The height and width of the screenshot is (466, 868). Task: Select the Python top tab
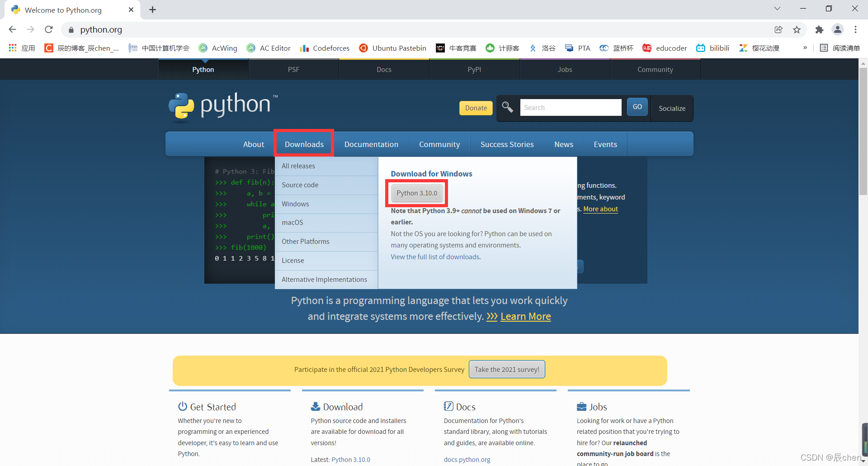coord(203,69)
